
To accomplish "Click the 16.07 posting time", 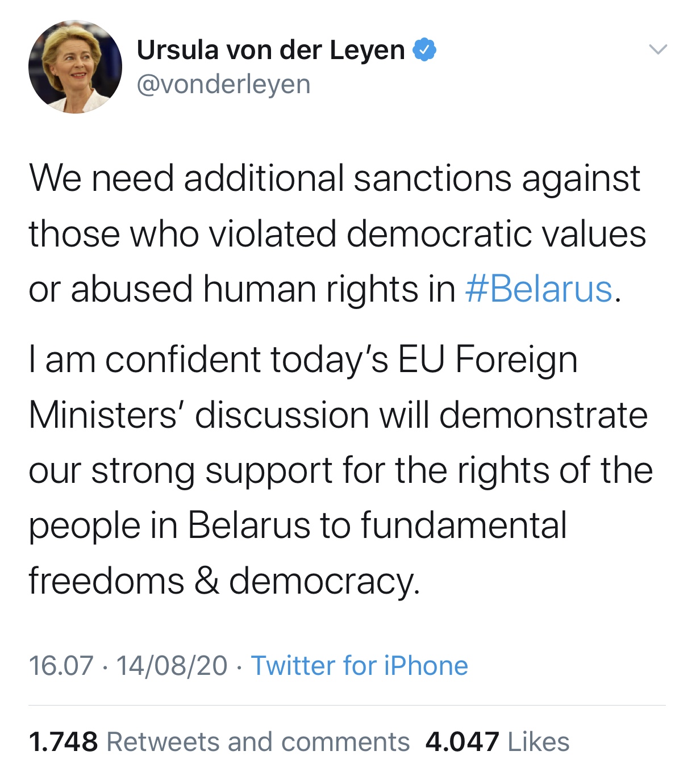I will tap(61, 666).
